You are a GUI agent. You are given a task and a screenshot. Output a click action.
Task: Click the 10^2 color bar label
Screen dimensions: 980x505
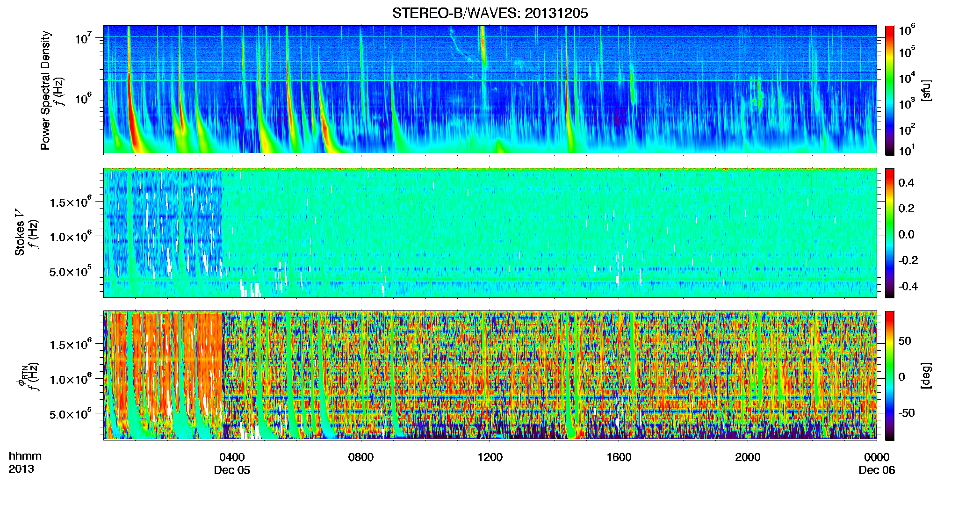pyautogui.click(x=907, y=130)
